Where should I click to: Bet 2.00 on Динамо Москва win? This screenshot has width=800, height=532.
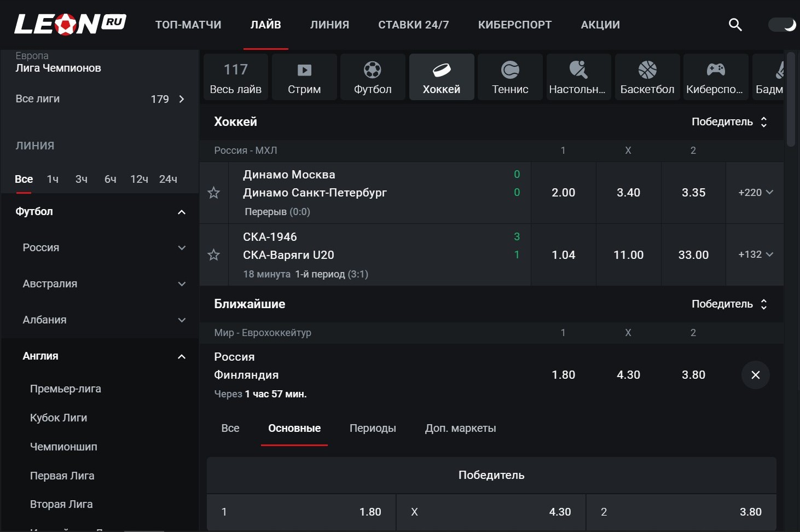tap(564, 193)
